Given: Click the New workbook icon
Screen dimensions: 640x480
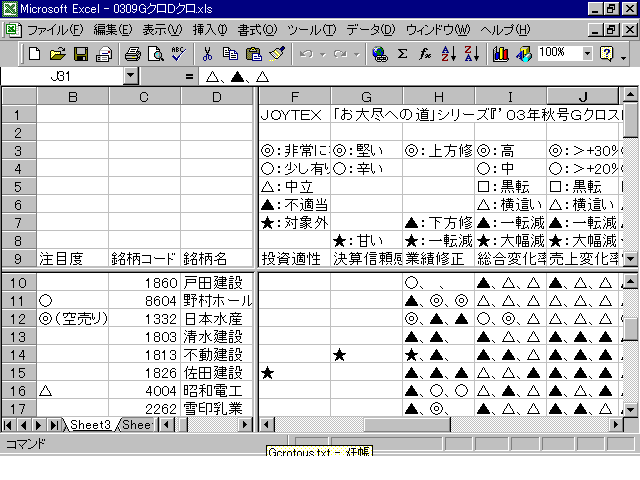Looking at the screenshot, I should click(34, 54).
